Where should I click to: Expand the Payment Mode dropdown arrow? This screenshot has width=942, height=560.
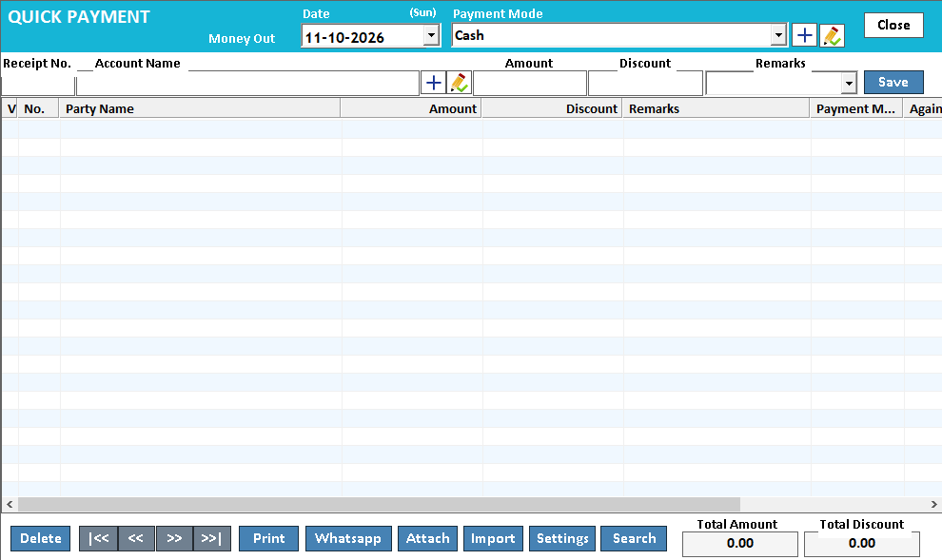point(778,35)
